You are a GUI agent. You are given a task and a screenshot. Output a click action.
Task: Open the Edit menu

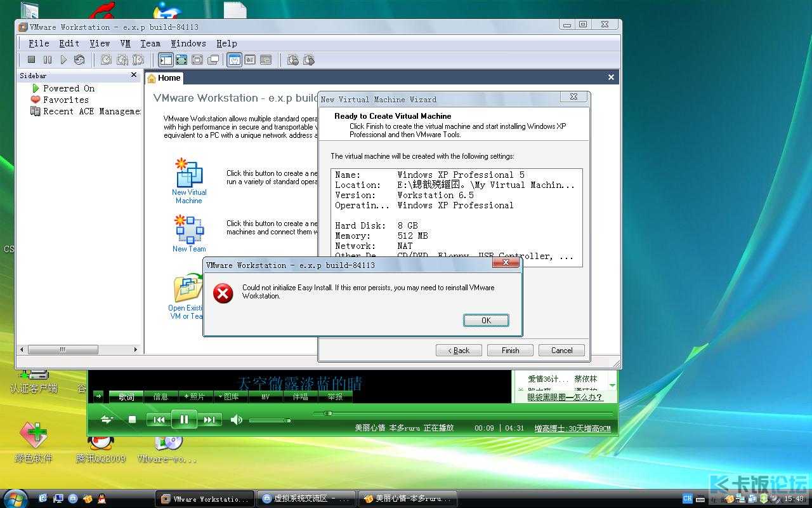[x=69, y=43]
